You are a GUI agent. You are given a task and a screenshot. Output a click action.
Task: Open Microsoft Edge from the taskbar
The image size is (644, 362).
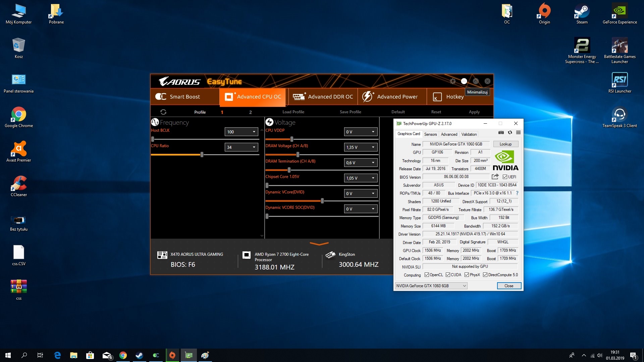(x=57, y=355)
